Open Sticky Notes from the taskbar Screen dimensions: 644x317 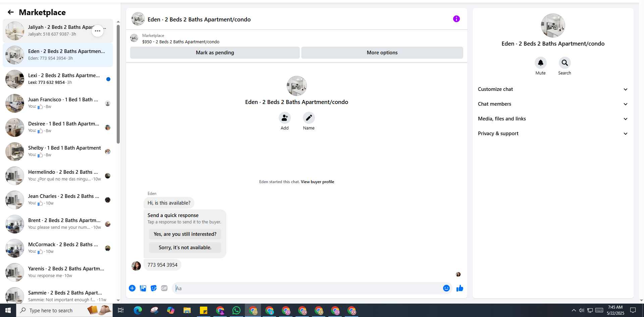click(203, 310)
